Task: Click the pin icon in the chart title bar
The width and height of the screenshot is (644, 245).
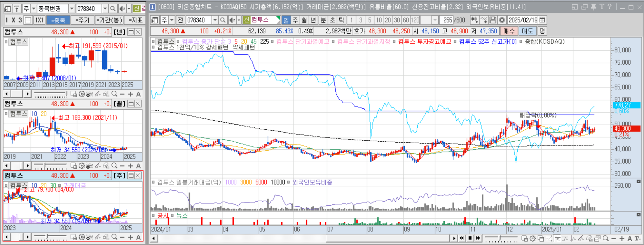Action: click(593, 7)
